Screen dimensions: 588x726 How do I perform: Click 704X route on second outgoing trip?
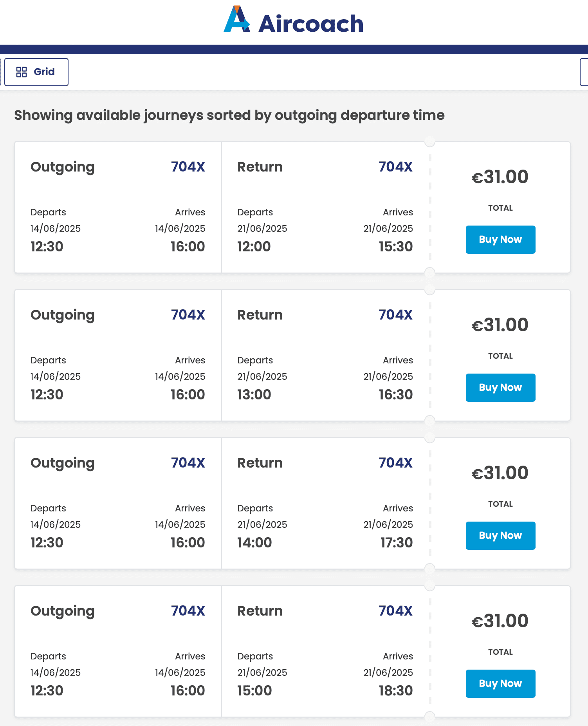[188, 315]
